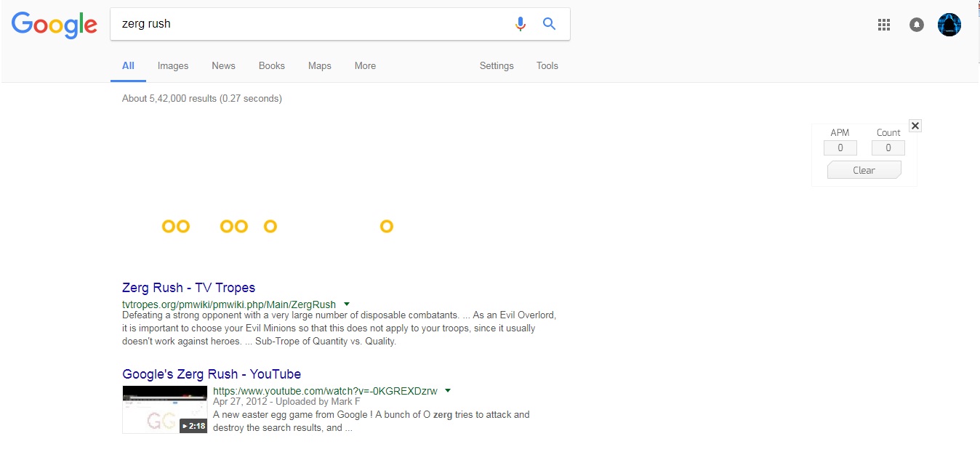Switch to the News tab

pos(223,65)
